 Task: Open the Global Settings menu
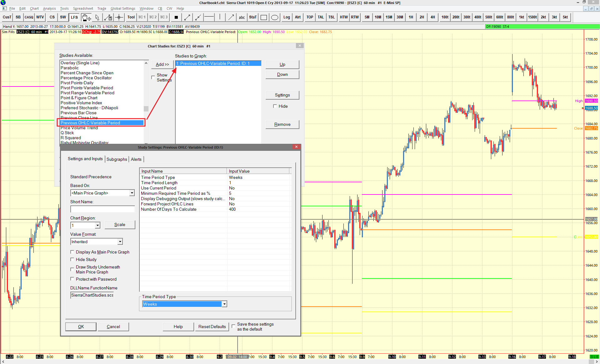point(123,8)
